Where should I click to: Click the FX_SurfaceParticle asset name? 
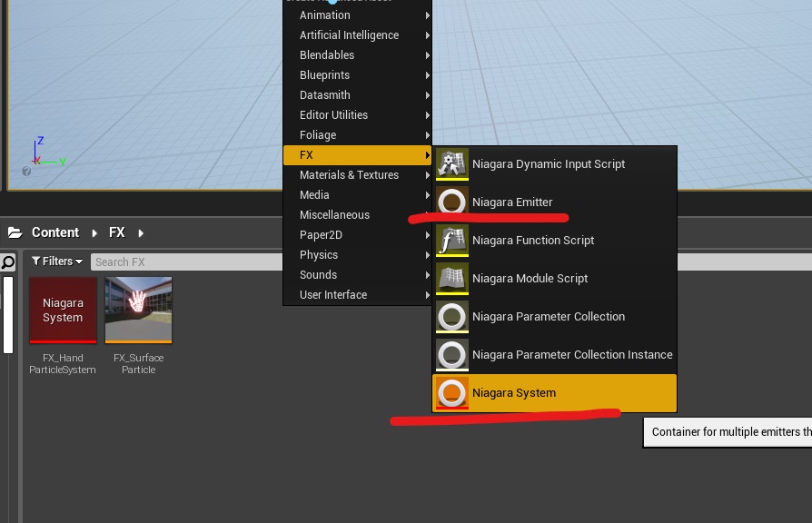(x=138, y=363)
